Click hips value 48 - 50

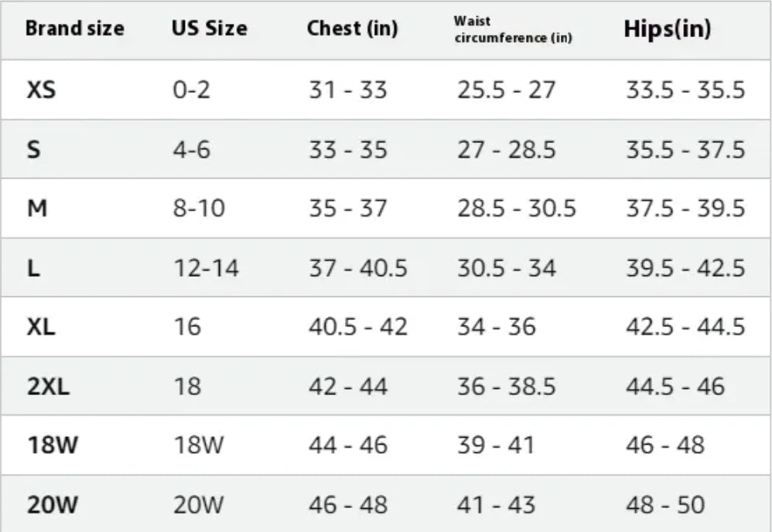pos(664,505)
